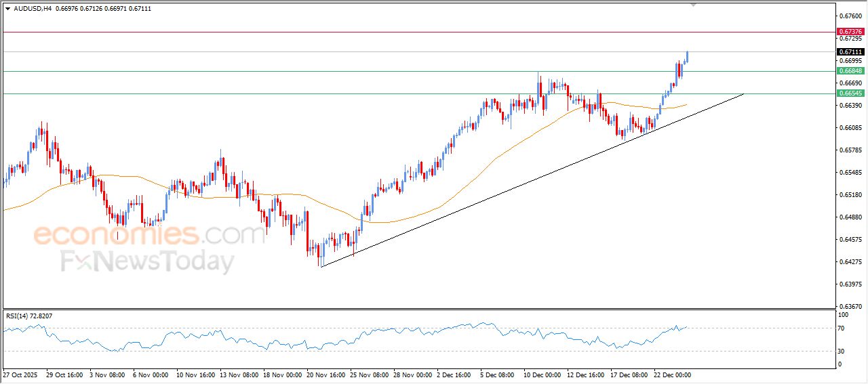Click the black 0.67111 current price label
This screenshot has width=868, height=384.
click(x=850, y=52)
